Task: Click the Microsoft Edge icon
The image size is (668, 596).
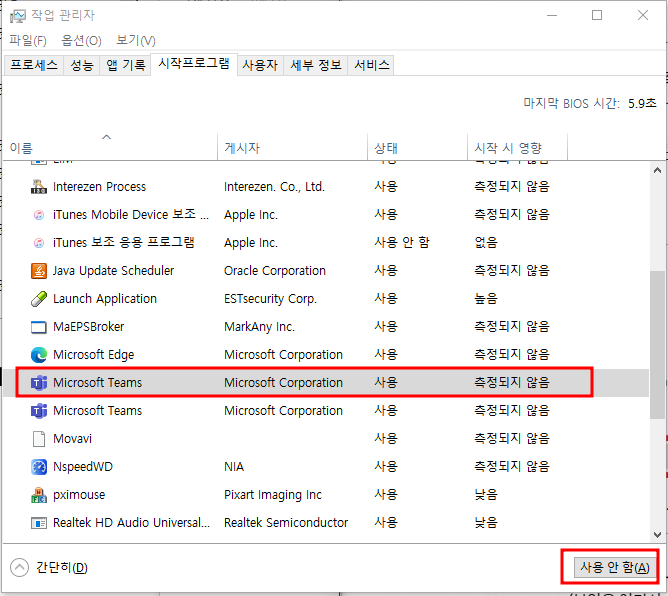Action: 39,354
